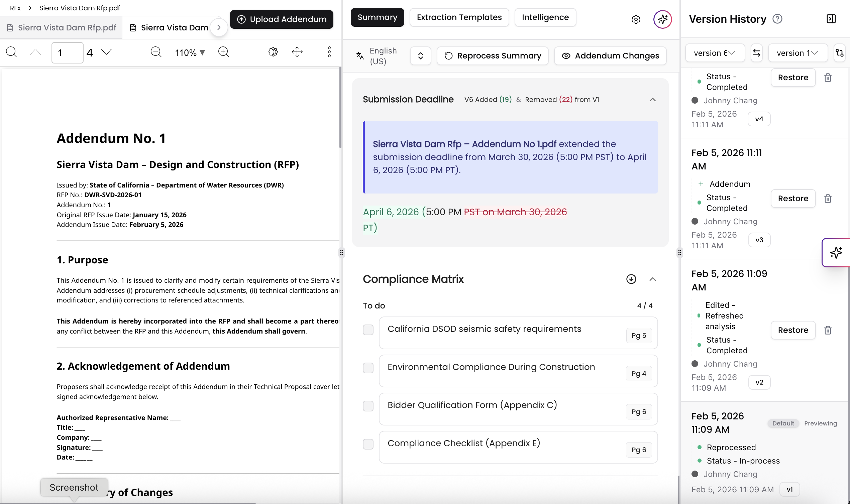Viewport: 850px width, 504px height.
Task: Select the second Sierra Vista Dam tab
Action: [169, 27]
